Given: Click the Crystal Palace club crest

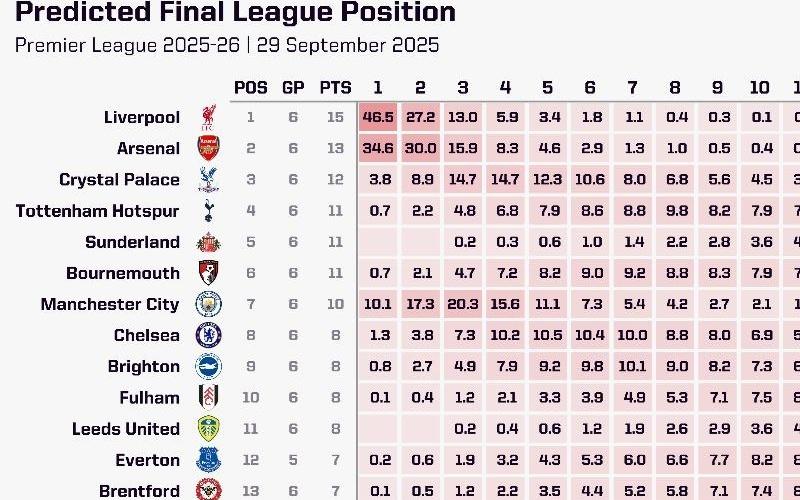Looking at the screenshot, I should tap(208, 180).
